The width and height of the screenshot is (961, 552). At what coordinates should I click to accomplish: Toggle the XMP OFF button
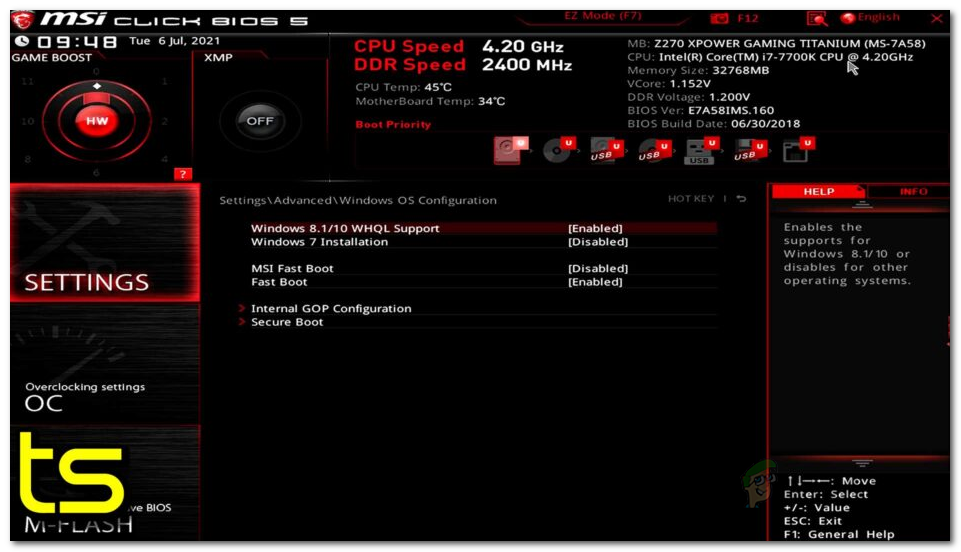tap(260, 121)
